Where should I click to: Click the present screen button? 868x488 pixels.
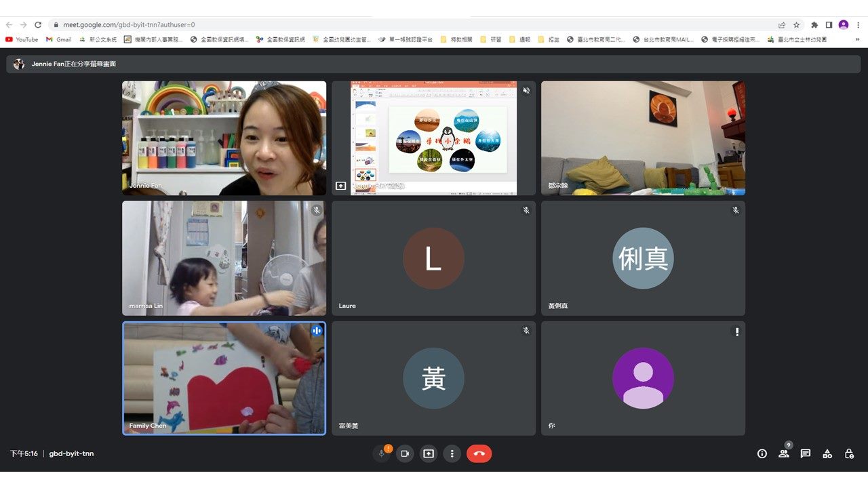point(428,453)
